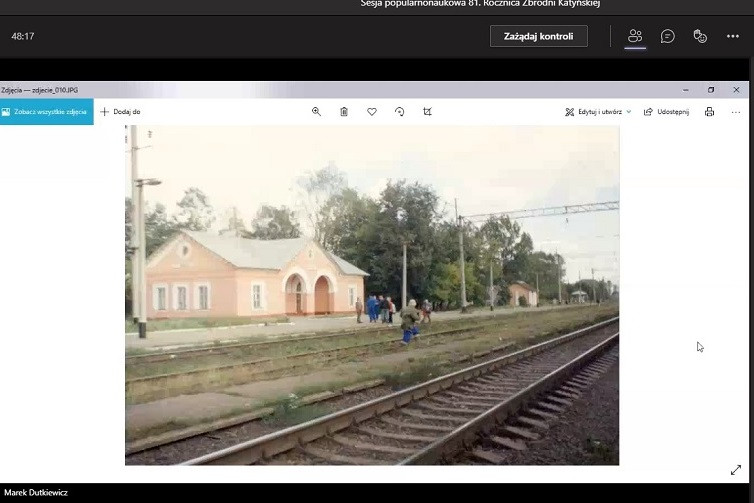Screen dimensions: 754x503
Task: Open the meeting chat icon
Action: click(667, 36)
